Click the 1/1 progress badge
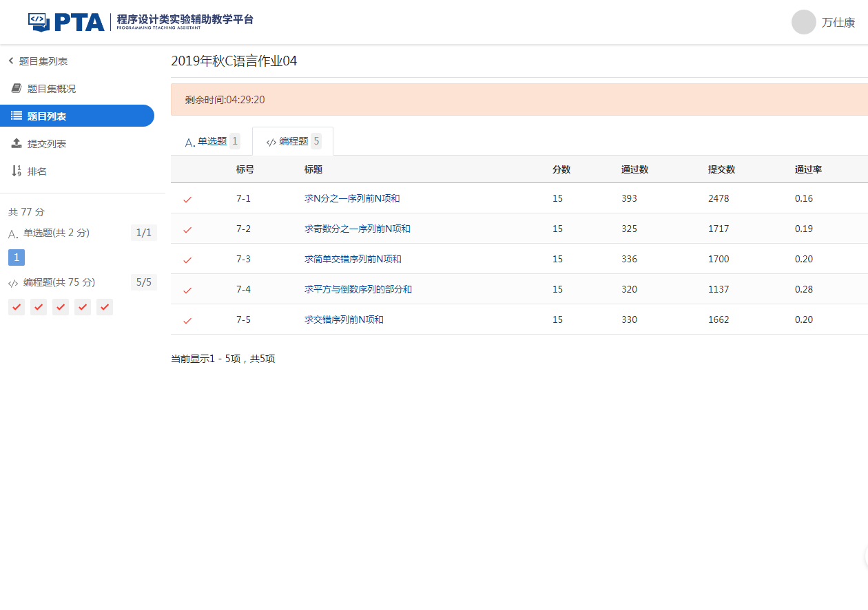Viewport: 868px width, 610px height. (144, 233)
